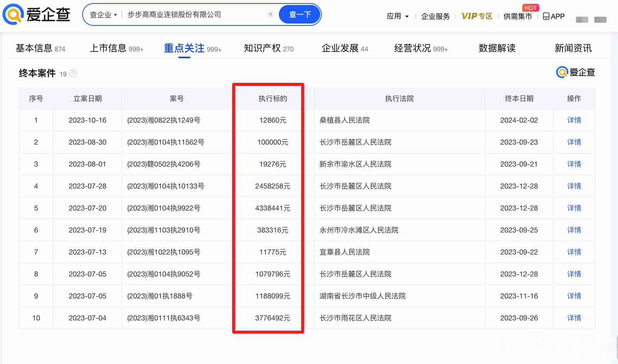Image resolution: width=618 pixels, height=364 pixels.
Task: Open 详情 for case 湘0111执6343号
Action: [x=574, y=318]
